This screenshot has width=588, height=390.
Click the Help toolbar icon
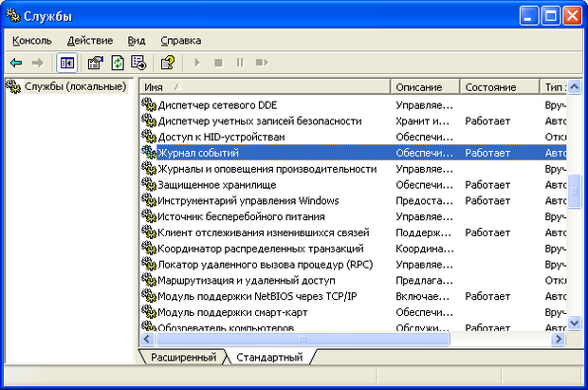click(167, 63)
